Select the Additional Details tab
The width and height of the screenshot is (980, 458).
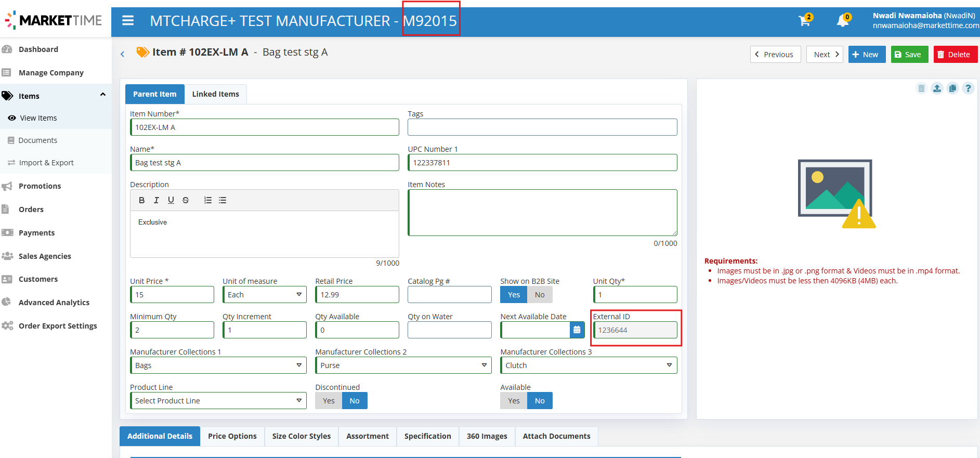160,436
